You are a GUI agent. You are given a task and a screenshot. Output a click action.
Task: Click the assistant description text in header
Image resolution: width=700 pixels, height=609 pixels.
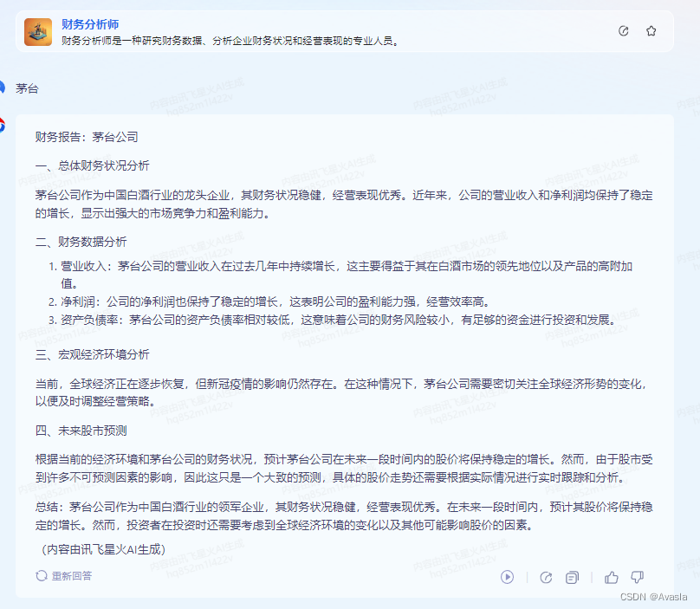click(230, 41)
